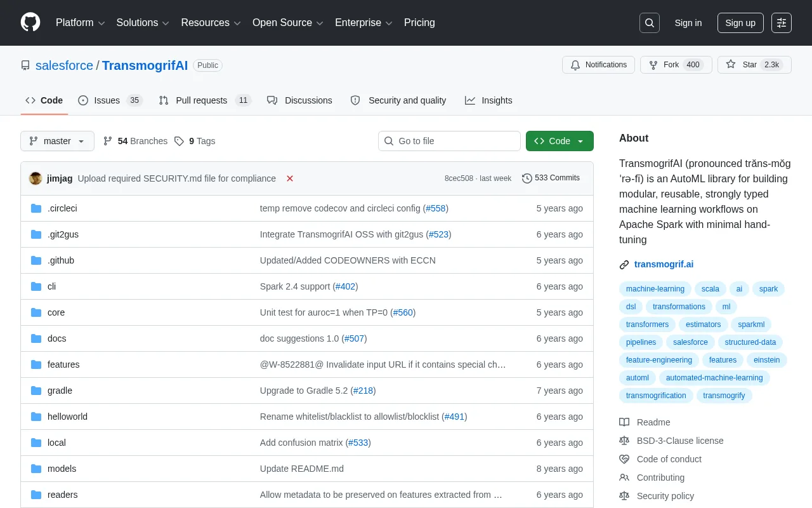Open the transmogrif.ai website link
The height and width of the screenshot is (508, 812).
(x=664, y=264)
